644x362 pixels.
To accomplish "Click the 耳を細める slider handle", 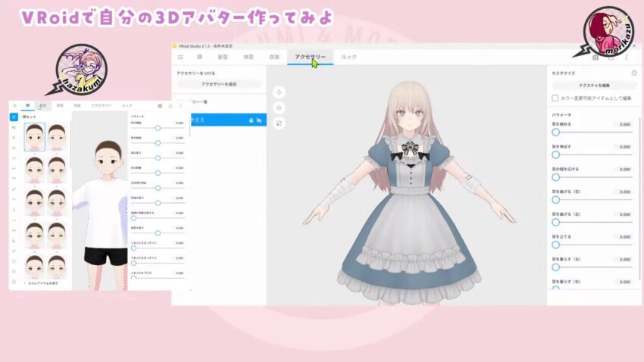I will [555, 133].
